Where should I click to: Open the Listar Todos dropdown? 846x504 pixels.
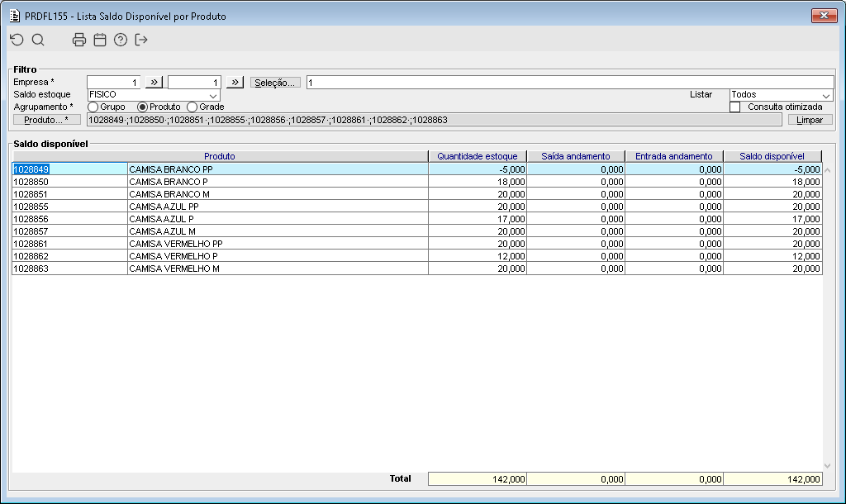(x=782, y=95)
